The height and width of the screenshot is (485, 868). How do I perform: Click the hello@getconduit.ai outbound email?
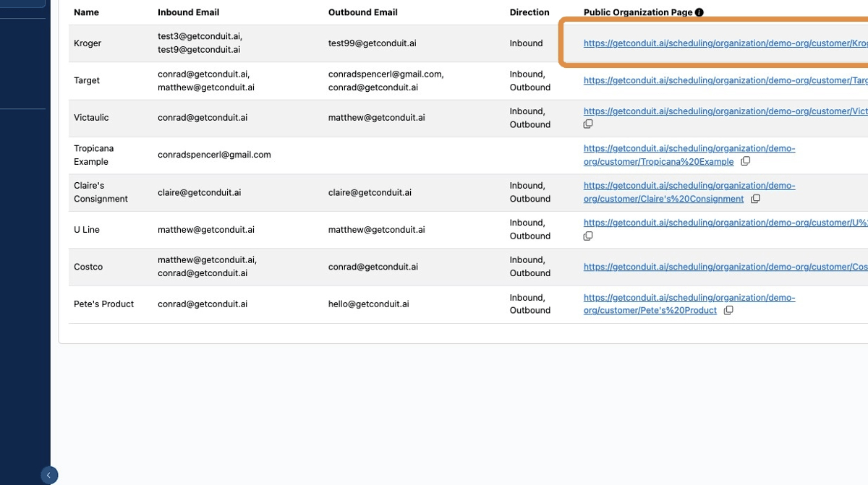tap(368, 304)
